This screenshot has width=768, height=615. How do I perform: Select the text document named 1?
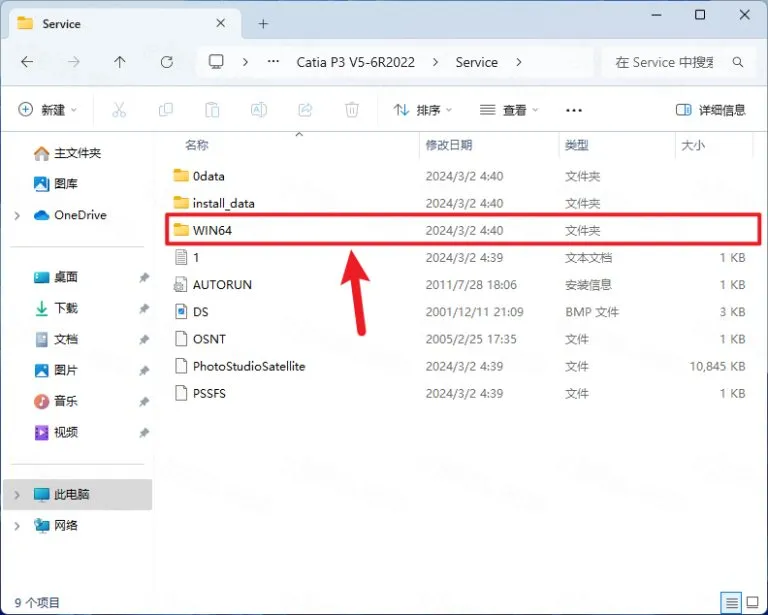pos(462,257)
